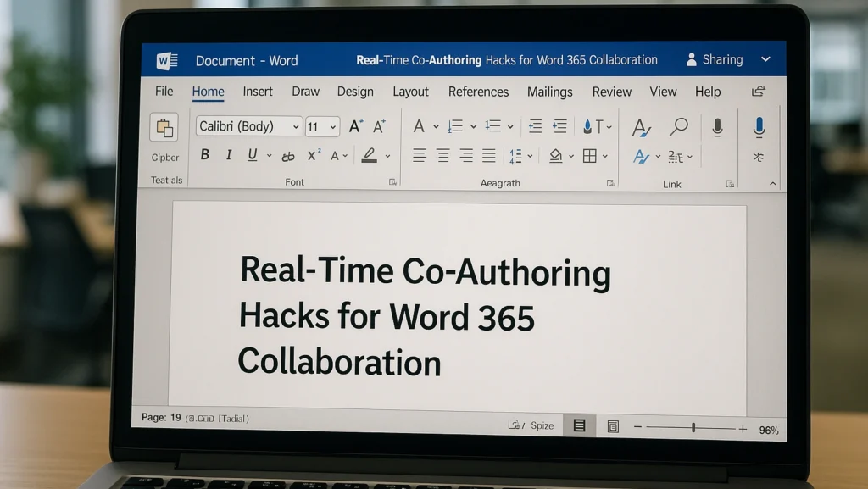Viewport: 868px width, 489px height.
Task: Switch to the Insert tab
Action: pos(258,92)
